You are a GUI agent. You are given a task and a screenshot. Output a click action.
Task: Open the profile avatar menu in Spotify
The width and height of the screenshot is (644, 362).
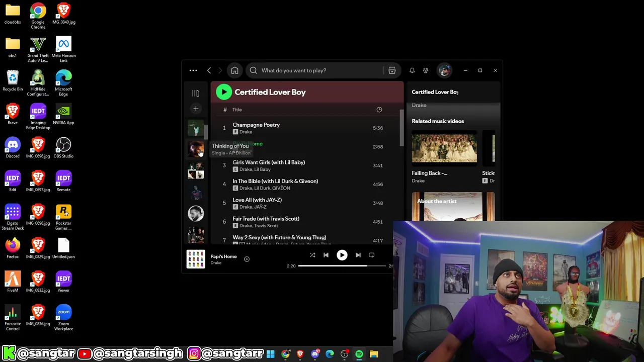coord(444,70)
